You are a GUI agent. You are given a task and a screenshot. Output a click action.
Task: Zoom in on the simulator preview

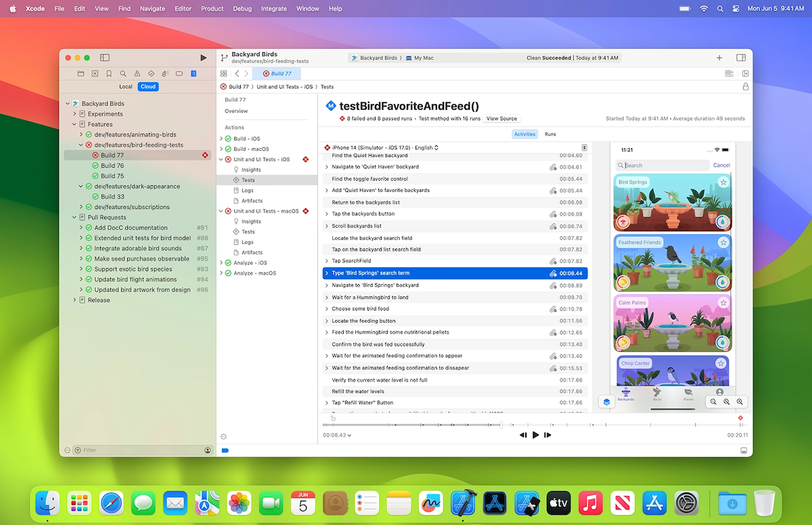coord(740,402)
